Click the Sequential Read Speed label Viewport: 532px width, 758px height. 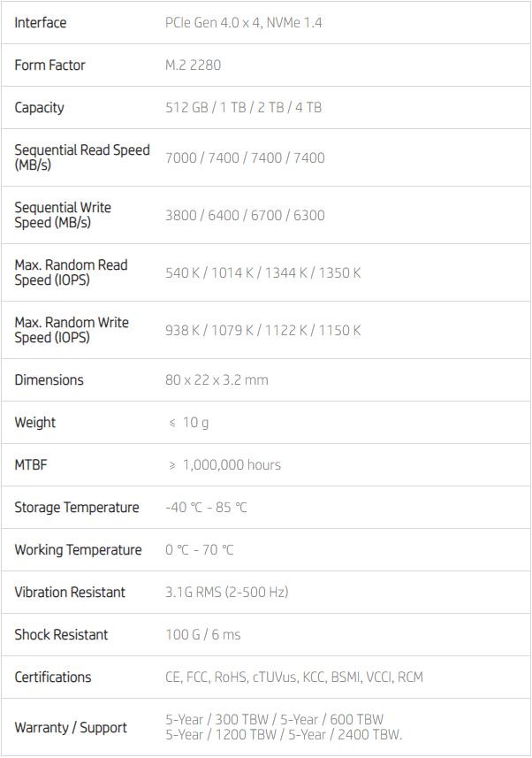click(x=82, y=157)
